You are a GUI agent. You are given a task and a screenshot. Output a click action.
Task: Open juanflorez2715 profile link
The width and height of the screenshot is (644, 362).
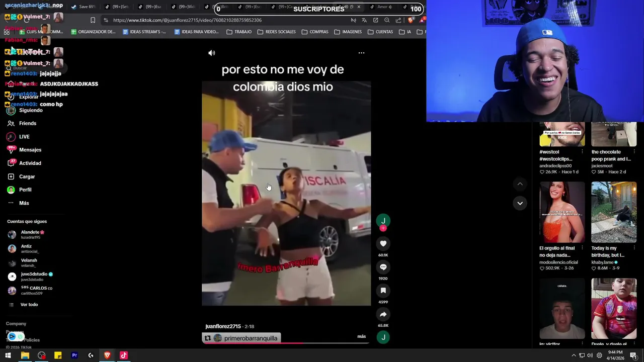223,326
